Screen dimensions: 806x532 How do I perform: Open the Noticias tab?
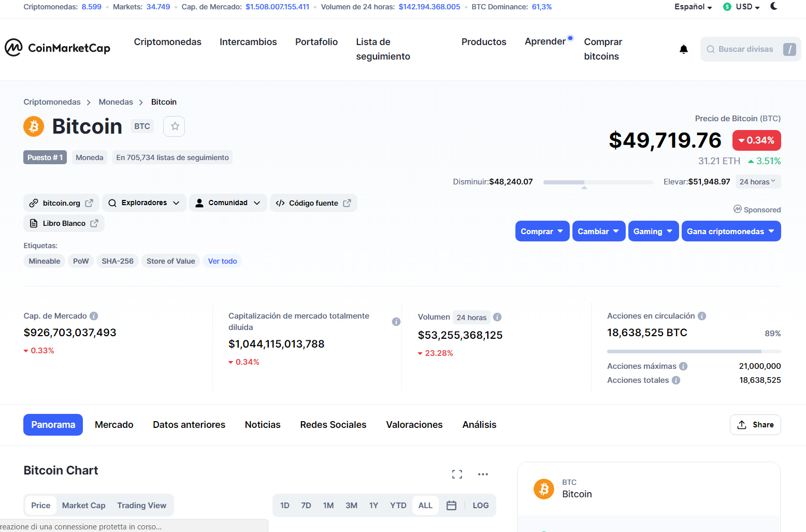(263, 425)
